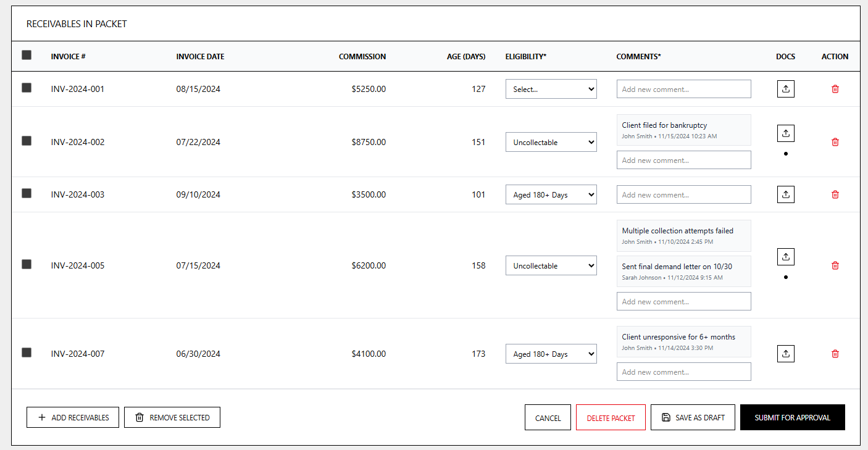Click the Add new comment field for INV-2024-001
868x450 pixels.
pyautogui.click(x=683, y=88)
